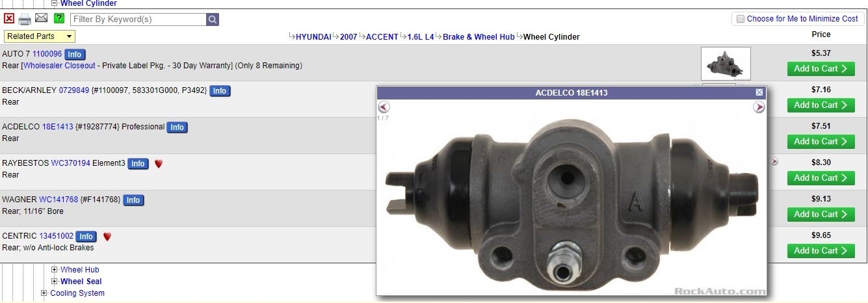
Task: Click the red X close listing icon
Action: 9,19
